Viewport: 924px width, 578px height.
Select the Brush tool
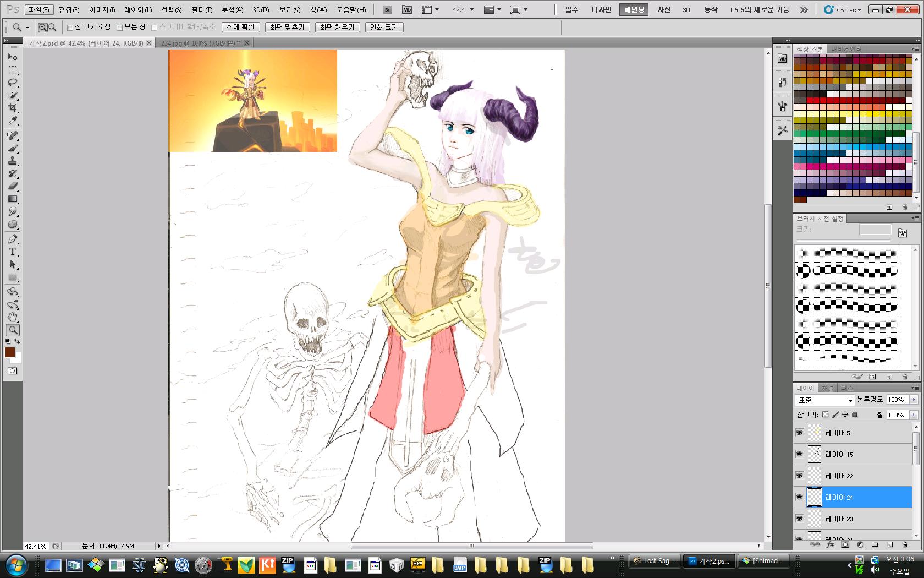point(13,148)
